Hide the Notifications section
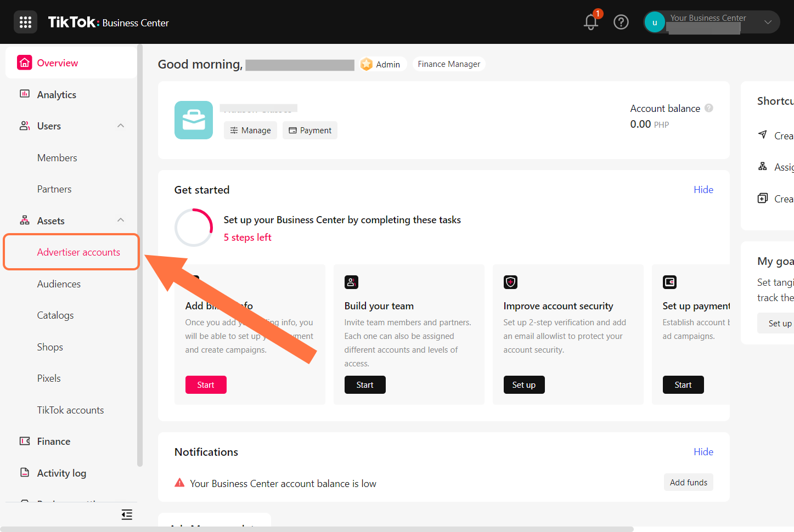This screenshot has width=794, height=532. (x=703, y=452)
